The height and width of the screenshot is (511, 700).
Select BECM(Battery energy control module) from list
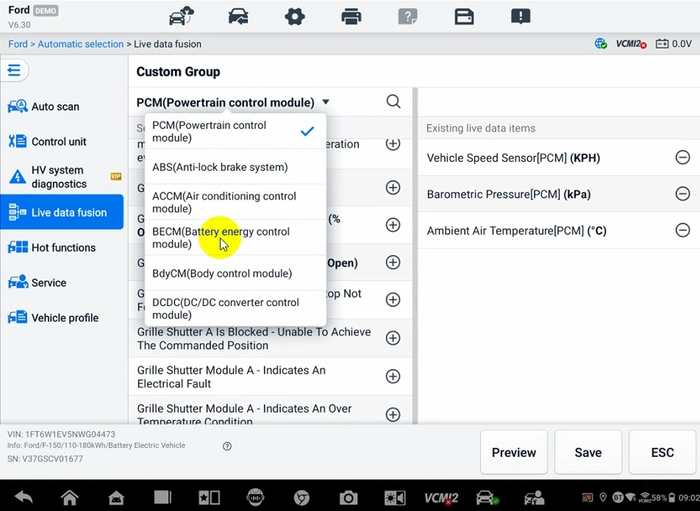pos(235,237)
